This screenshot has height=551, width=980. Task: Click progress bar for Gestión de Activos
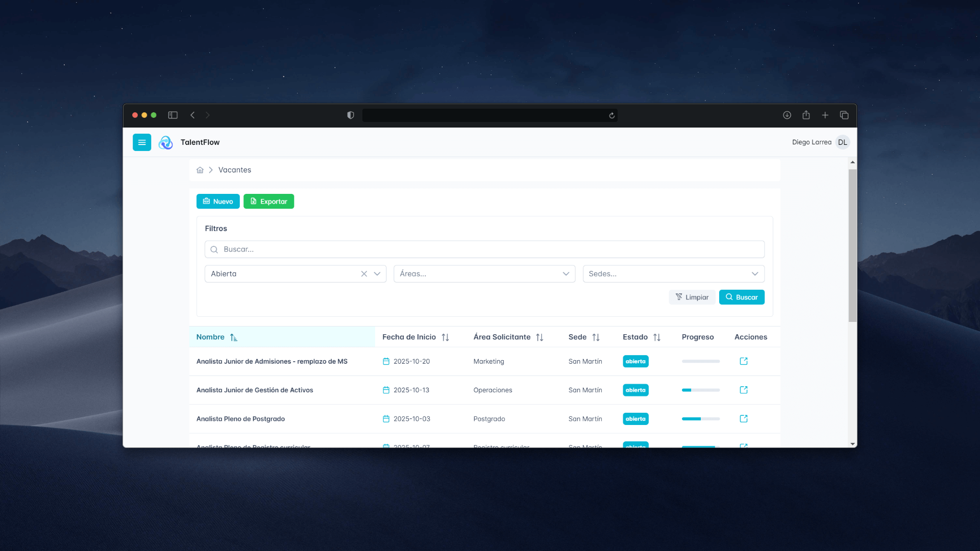700,390
